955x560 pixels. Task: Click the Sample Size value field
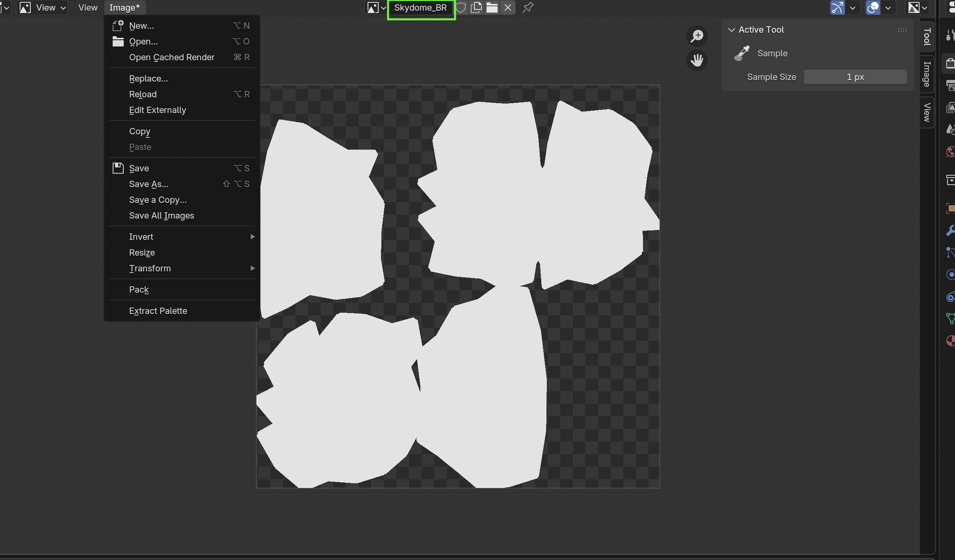pos(855,77)
